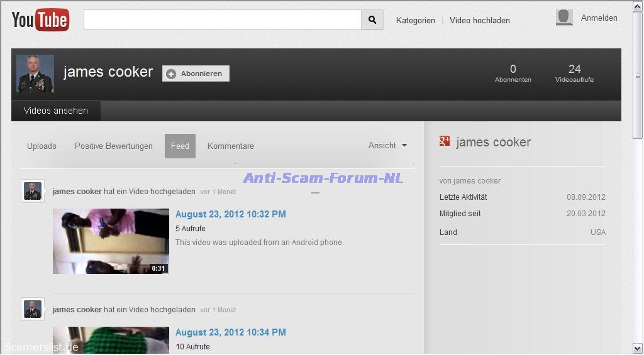This screenshot has width=644, height=355.
Task: Open the Videos ansehen tab
Action: [56, 111]
